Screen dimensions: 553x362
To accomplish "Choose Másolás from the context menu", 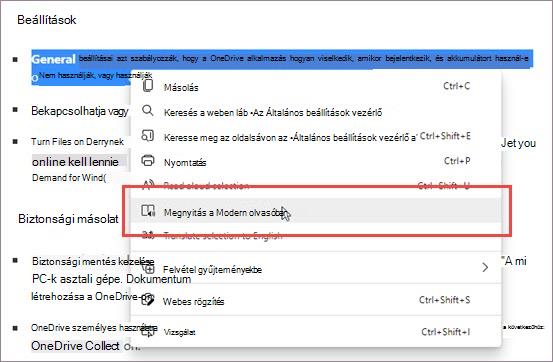I will click(x=316, y=86).
